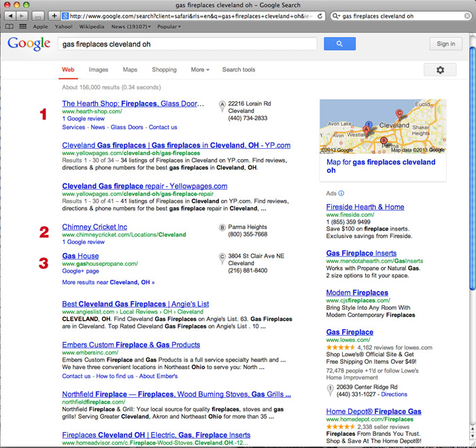The height and width of the screenshot is (448, 476).
Task: Switch to the Images tab
Action: click(99, 70)
